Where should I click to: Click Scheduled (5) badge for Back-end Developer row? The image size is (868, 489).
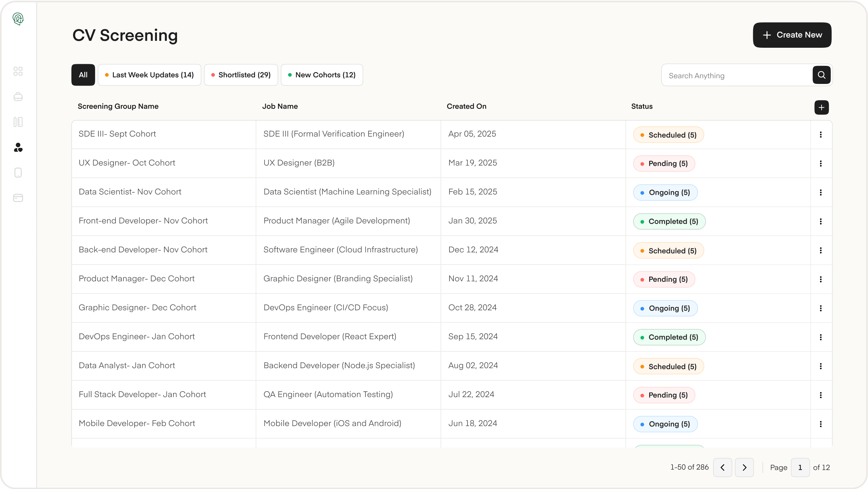click(x=669, y=251)
